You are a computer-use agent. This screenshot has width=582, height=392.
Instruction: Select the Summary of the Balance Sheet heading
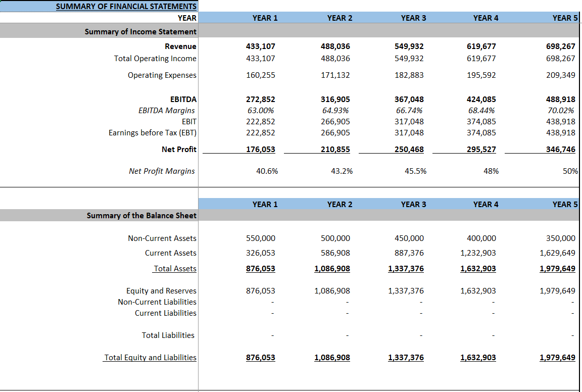(143, 215)
